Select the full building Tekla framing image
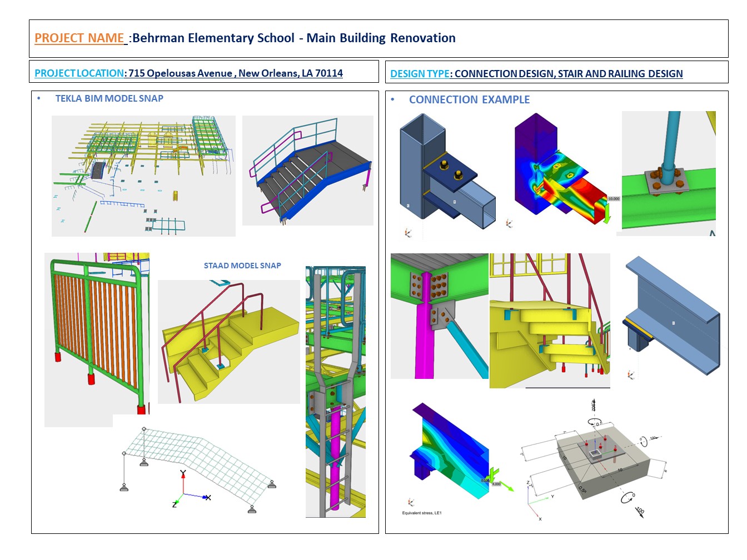Screen dimensions: 747x560 tap(143, 176)
